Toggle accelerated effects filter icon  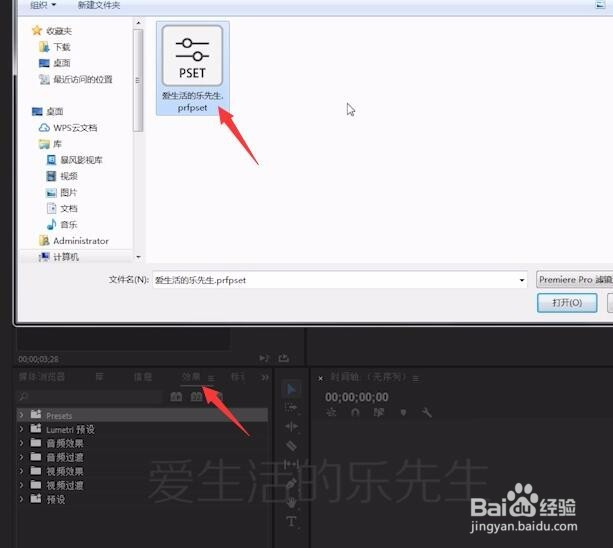(176, 397)
